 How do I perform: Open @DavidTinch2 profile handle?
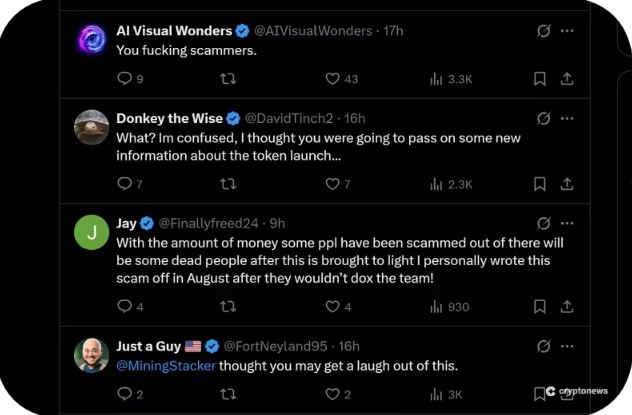[x=289, y=118]
